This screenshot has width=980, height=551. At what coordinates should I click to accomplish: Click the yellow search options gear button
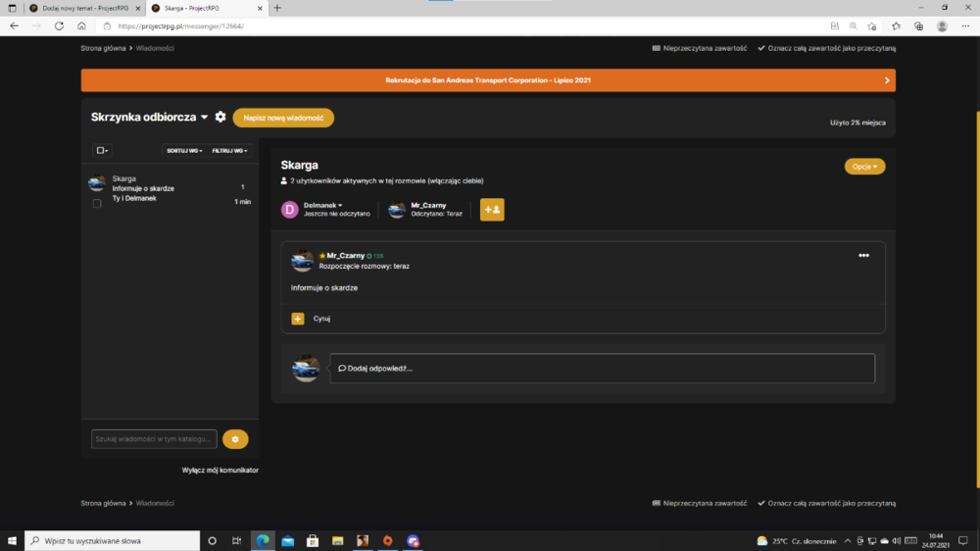pyautogui.click(x=235, y=439)
